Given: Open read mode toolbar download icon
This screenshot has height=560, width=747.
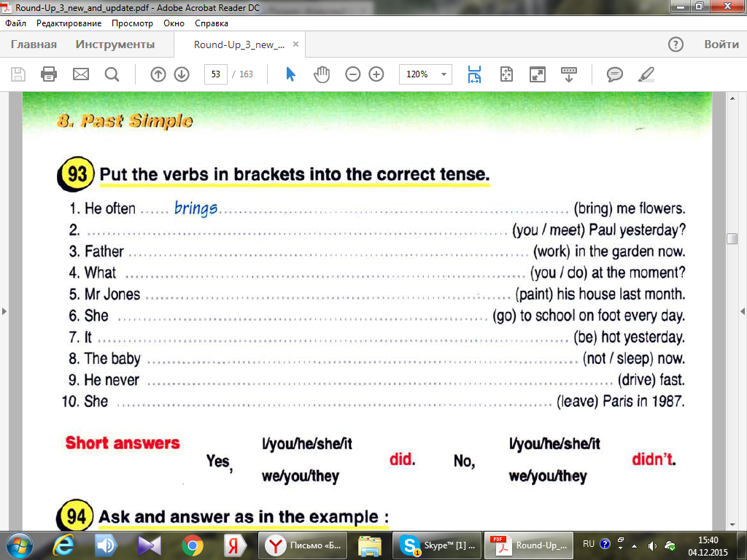Looking at the screenshot, I should tap(569, 74).
